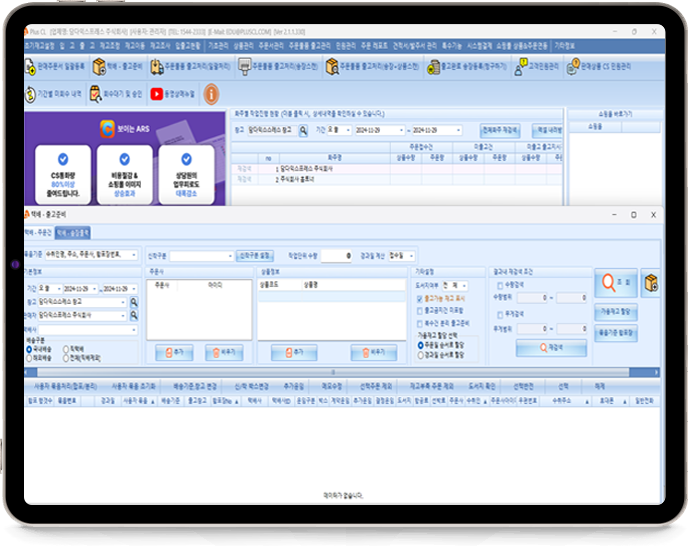Open the 묶음기준 dropdown
This screenshot has width=688, height=546.
[134, 255]
